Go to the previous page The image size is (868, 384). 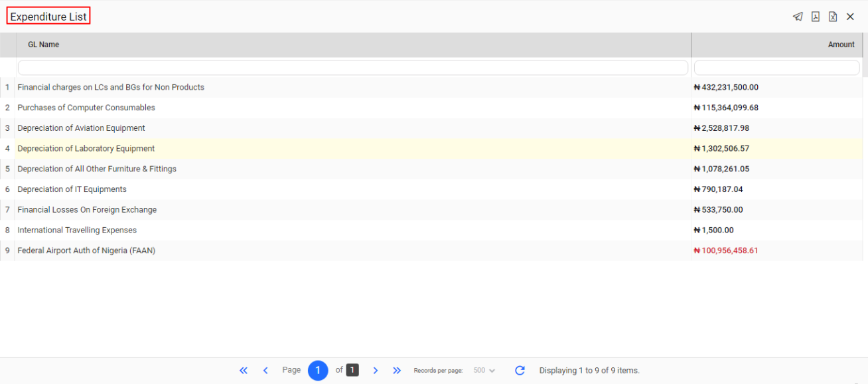[265, 370]
